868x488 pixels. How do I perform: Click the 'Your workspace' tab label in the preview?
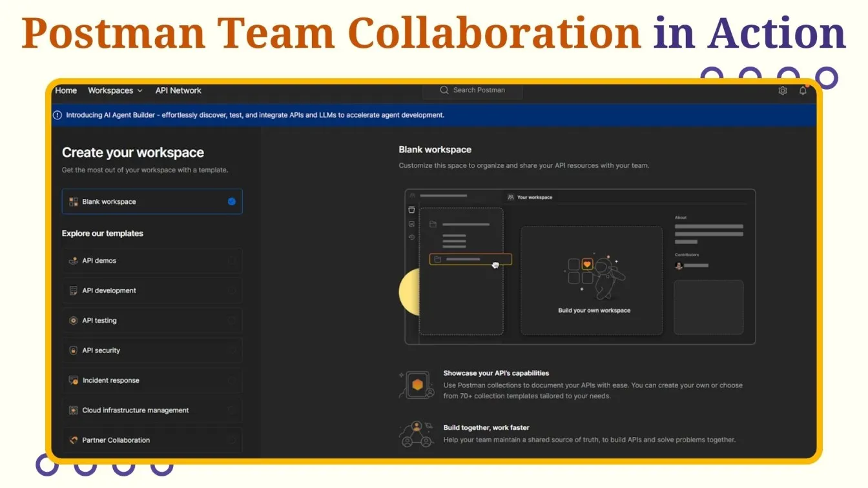535,197
